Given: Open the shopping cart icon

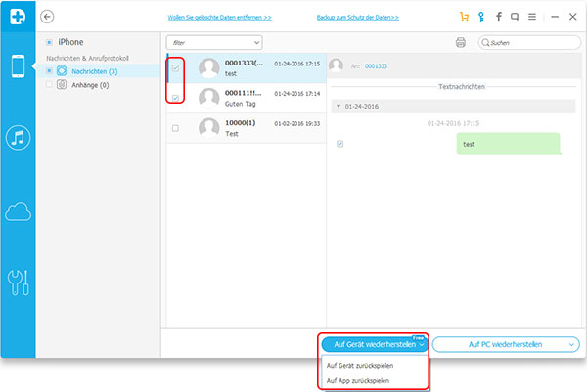Looking at the screenshot, I should click(x=464, y=17).
